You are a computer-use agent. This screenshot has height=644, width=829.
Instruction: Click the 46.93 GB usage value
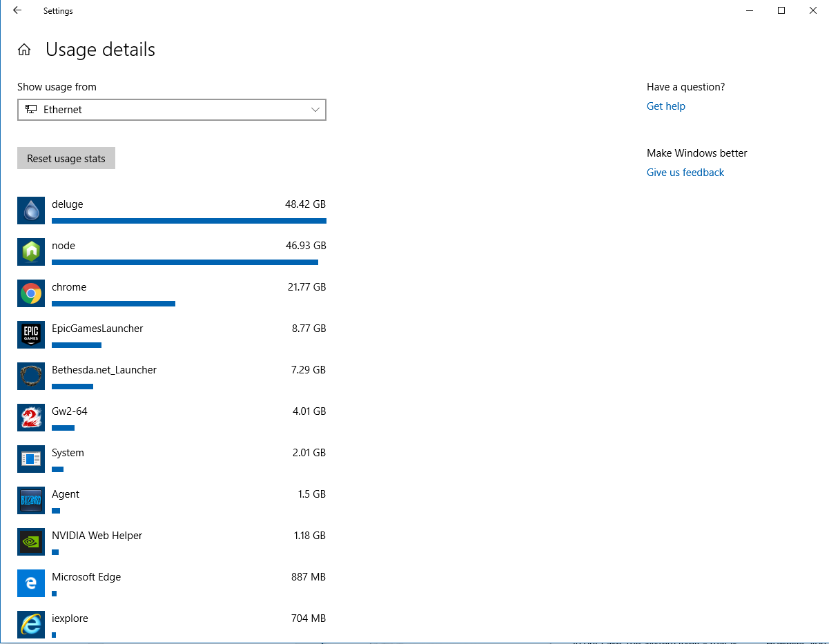pos(305,246)
